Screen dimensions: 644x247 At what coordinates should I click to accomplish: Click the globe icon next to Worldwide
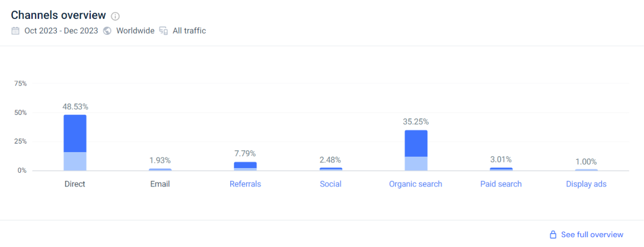click(x=107, y=31)
